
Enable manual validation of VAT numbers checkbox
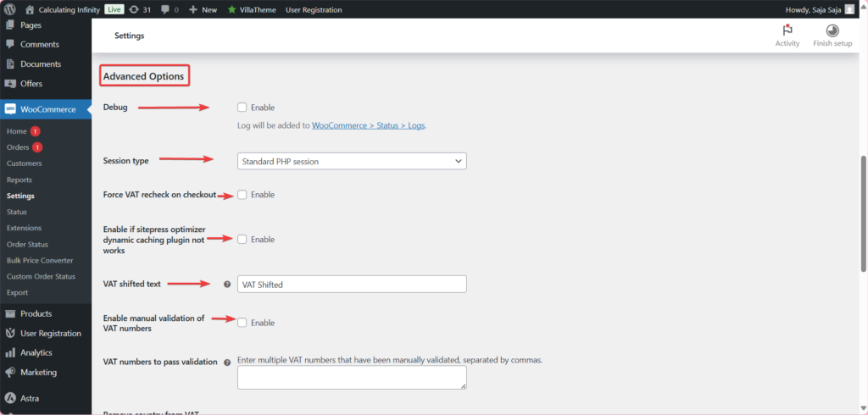point(242,323)
